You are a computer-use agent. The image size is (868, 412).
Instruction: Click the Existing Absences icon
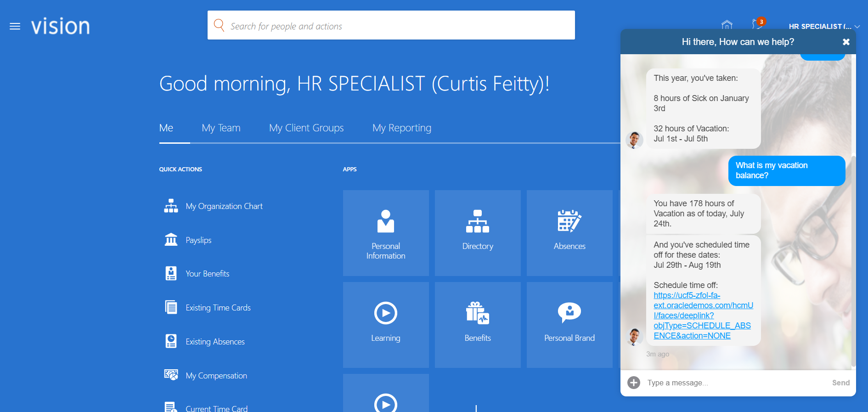click(x=171, y=341)
